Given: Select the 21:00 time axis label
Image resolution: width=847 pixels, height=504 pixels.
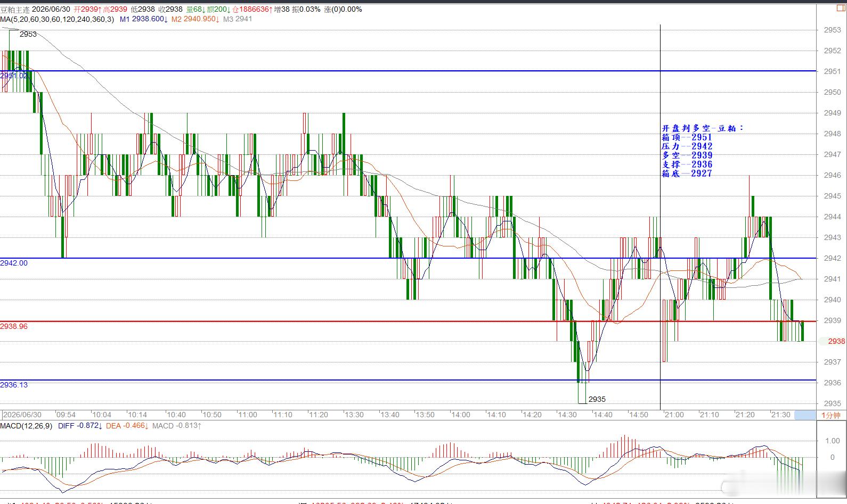Looking at the screenshot, I should click(x=674, y=415).
